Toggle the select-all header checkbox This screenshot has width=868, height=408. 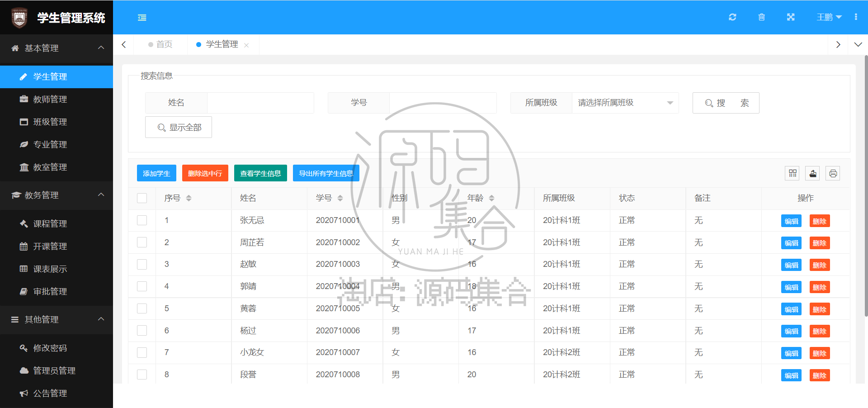point(142,198)
